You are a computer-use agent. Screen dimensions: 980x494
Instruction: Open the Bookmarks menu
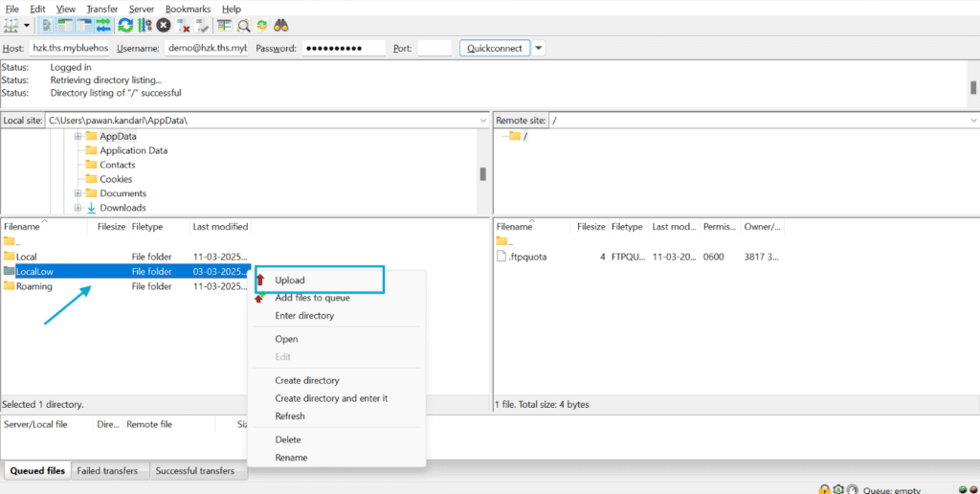[189, 9]
